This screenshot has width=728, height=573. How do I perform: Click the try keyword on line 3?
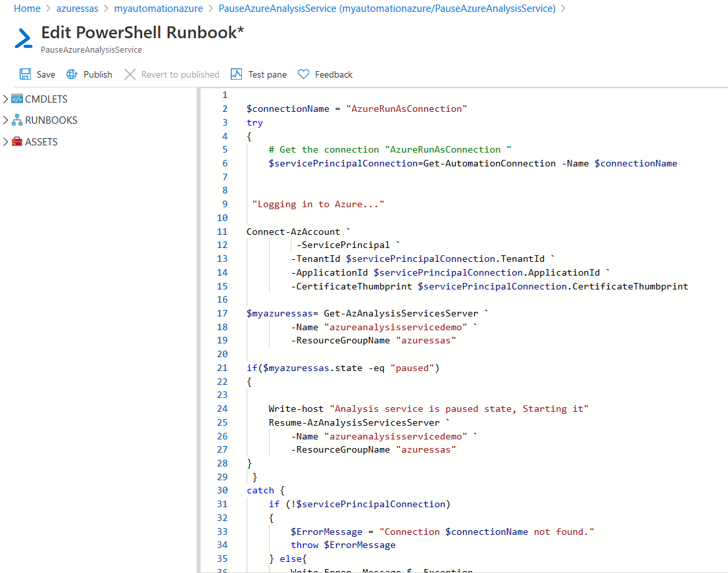[x=255, y=122]
